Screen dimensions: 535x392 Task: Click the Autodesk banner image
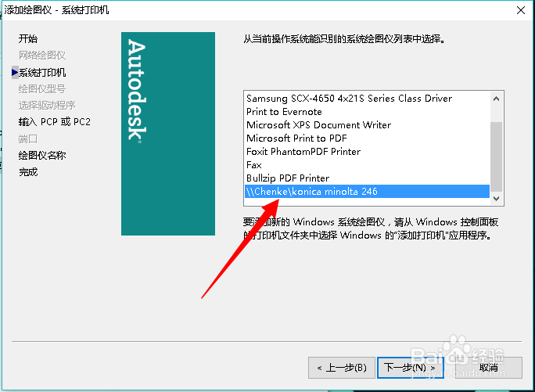(x=168, y=134)
